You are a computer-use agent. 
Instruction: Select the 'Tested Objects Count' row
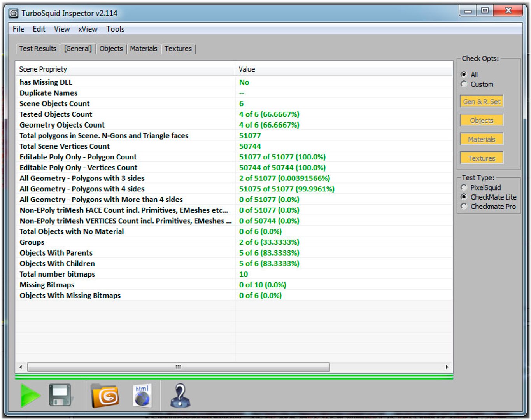[234, 114]
